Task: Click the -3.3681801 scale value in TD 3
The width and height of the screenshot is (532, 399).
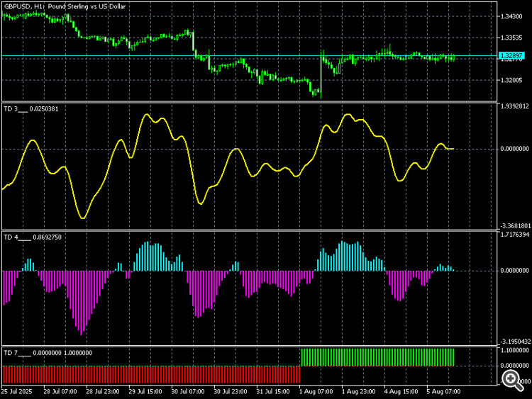Action: coord(516,226)
